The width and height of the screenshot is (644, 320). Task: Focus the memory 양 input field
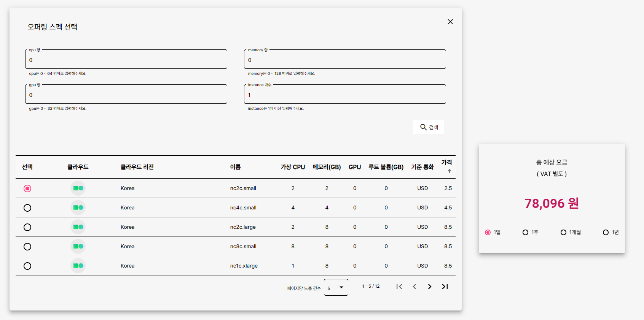[x=345, y=60]
